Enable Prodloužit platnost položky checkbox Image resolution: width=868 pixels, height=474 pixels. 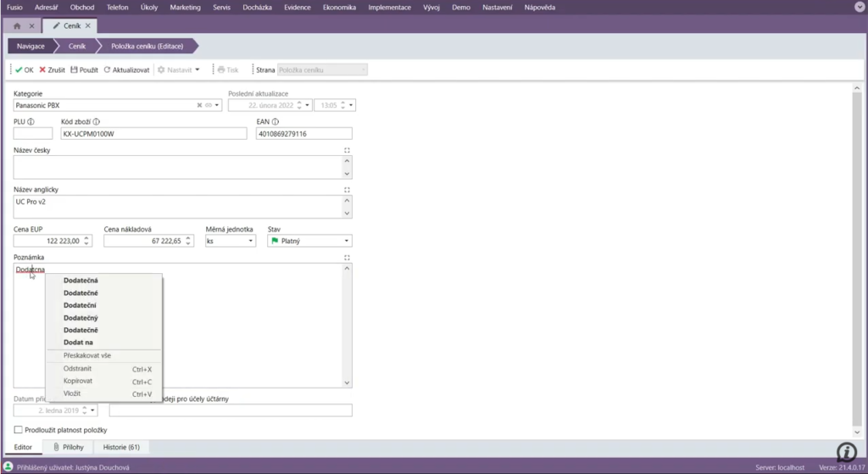tap(19, 430)
